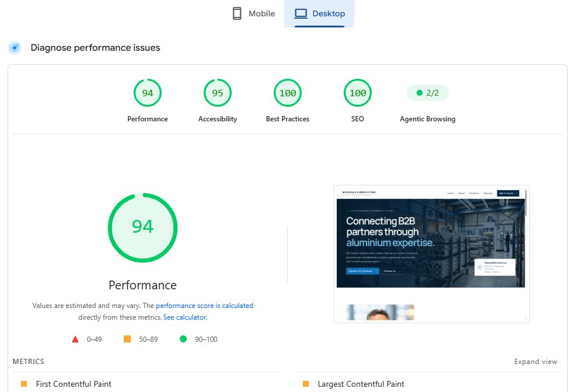Click the mobile phone icon
Image resolution: width=576 pixels, height=392 pixels.
click(237, 13)
